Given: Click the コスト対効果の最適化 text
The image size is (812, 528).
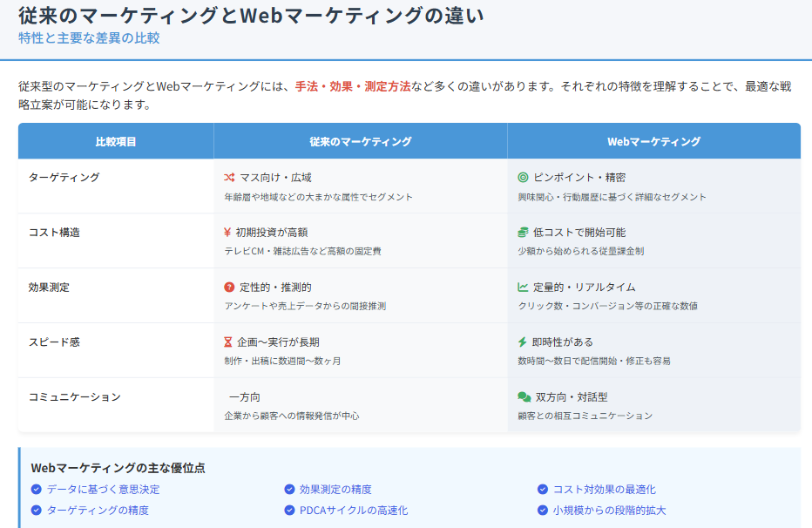Looking at the screenshot, I should click(x=604, y=490).
